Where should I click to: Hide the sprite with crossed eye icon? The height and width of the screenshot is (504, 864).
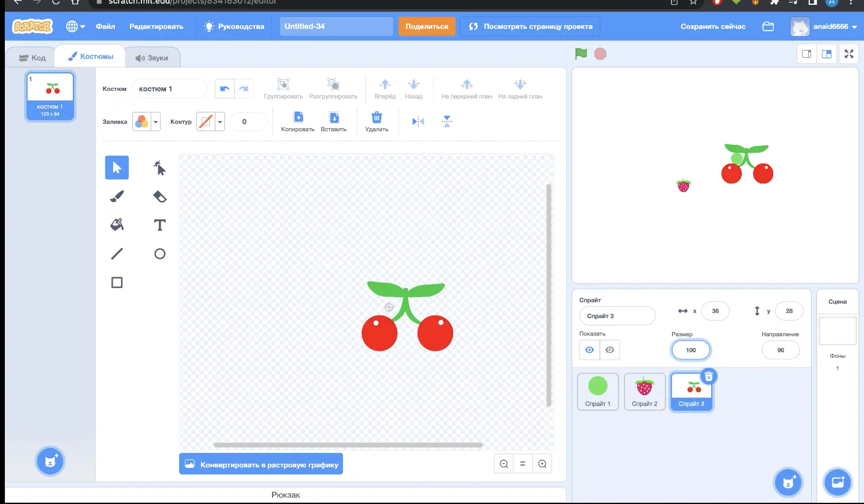(609, 350)
